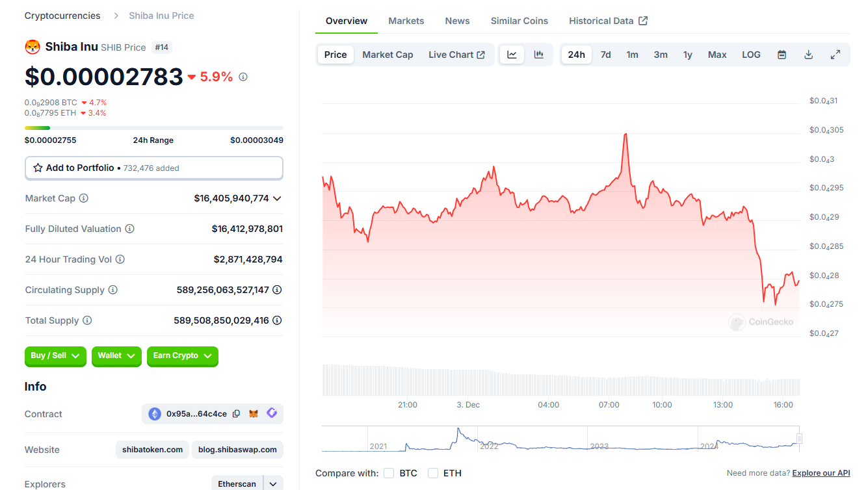This screenshot has height=490, width=868.
Task: Select the Price chart mode
Action: 335,55
